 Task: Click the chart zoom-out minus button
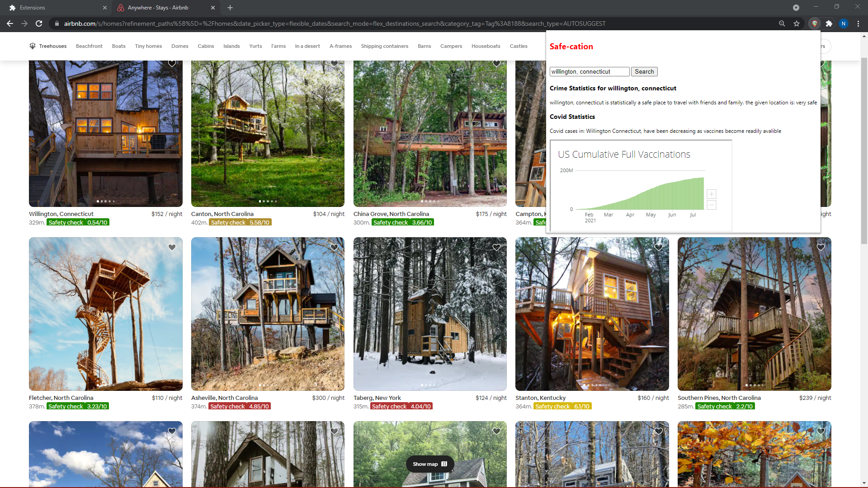coord(711,205)
